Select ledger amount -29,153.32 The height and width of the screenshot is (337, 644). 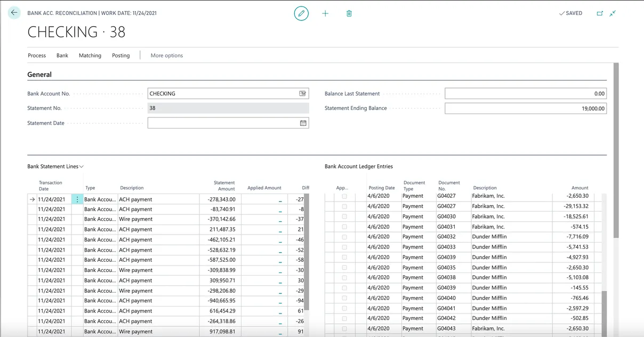click(576, 206)
